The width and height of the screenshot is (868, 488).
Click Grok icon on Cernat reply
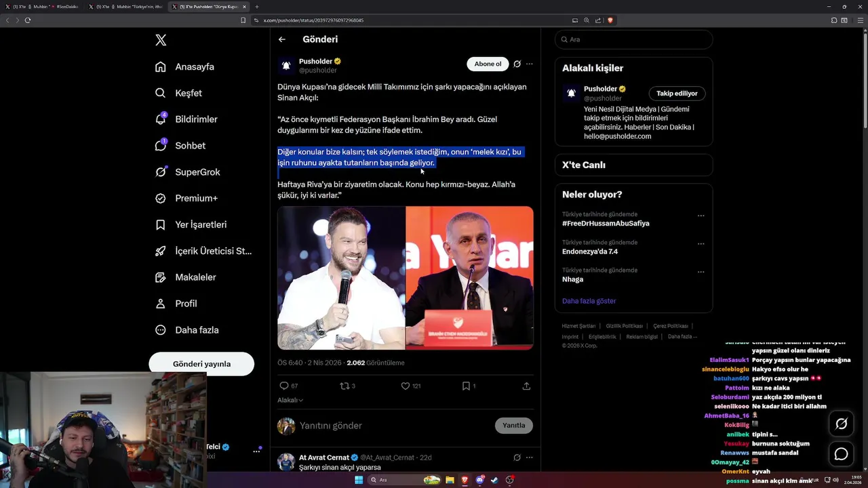click(x=517, y=457)
